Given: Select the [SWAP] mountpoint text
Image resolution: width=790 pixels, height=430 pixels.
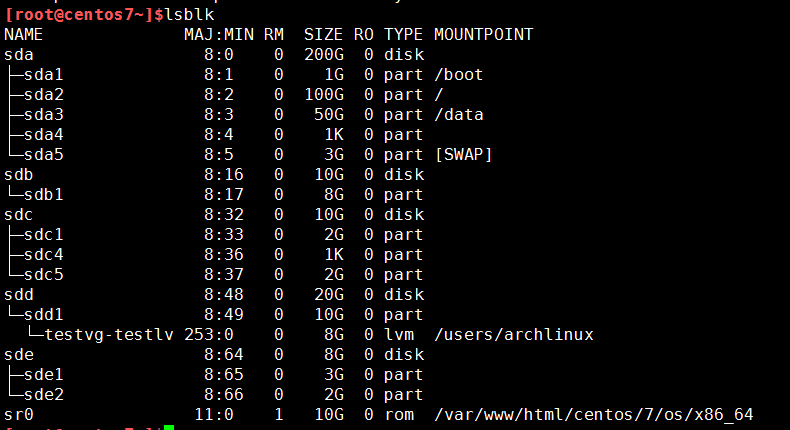Looking at the screenshot, I should pos(463,154).
